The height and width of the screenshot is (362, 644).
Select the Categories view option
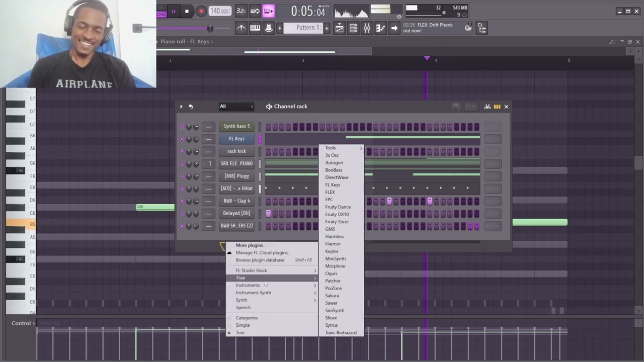272,318
